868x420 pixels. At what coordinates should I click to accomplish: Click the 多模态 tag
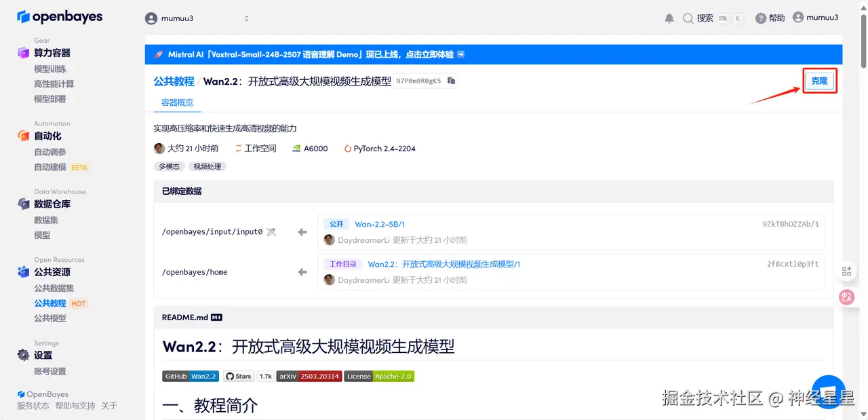(x=169, y=166)
